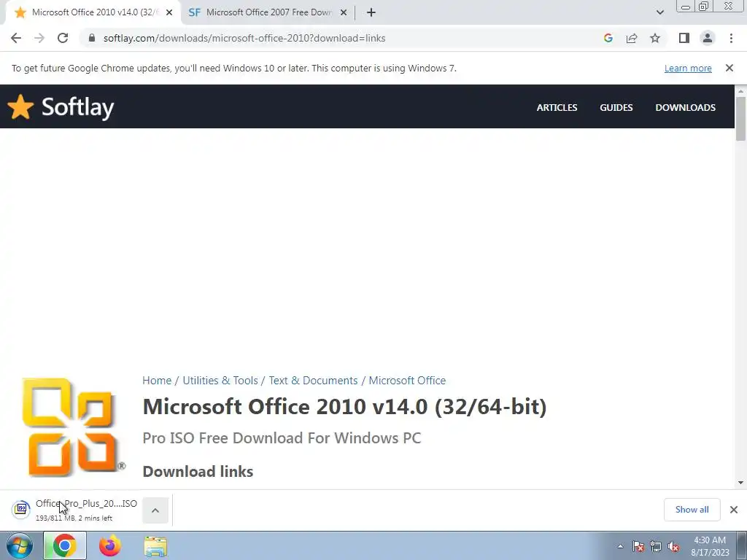The image size is (747, 560).
Task: Expand the tab search dropdown arrow
Action: [659, 12]
